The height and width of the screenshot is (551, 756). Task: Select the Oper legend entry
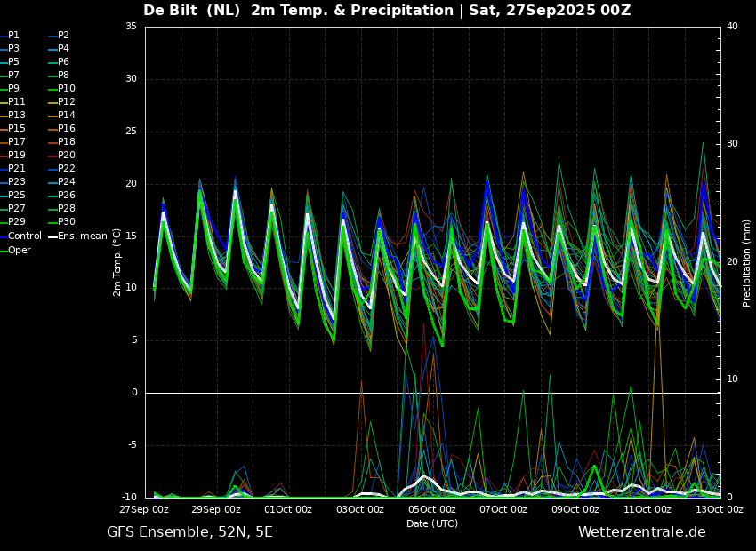coord(15,250)
